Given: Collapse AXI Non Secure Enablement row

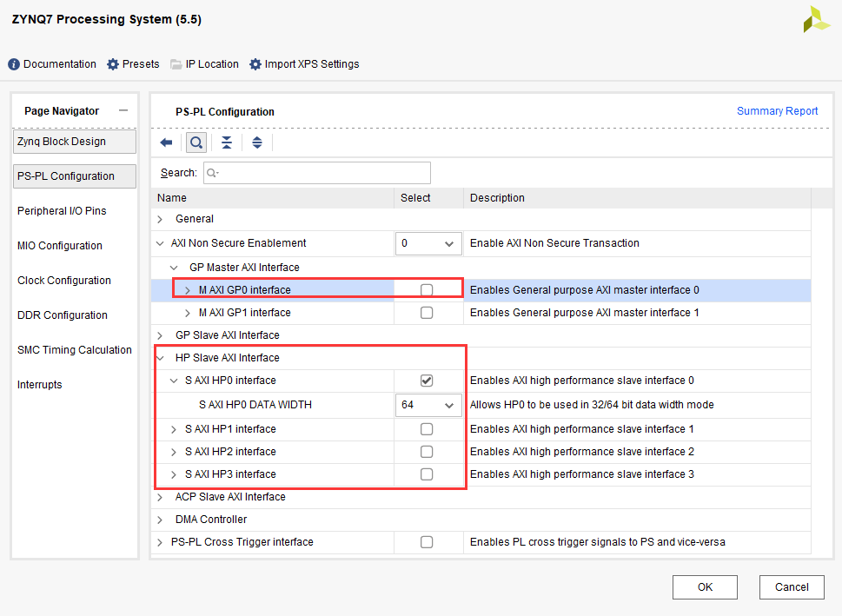Looking at the screenshot, I should coord(160,243).
